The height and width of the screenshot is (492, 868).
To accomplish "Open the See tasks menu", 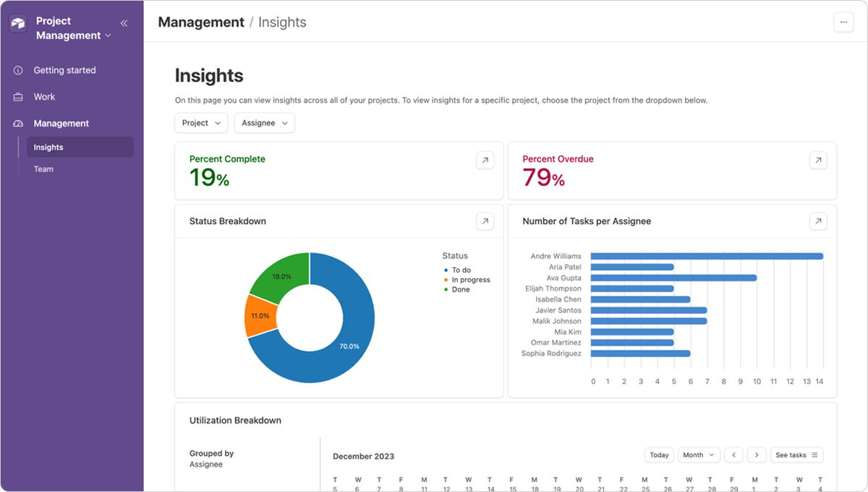I will pos(796,454).
